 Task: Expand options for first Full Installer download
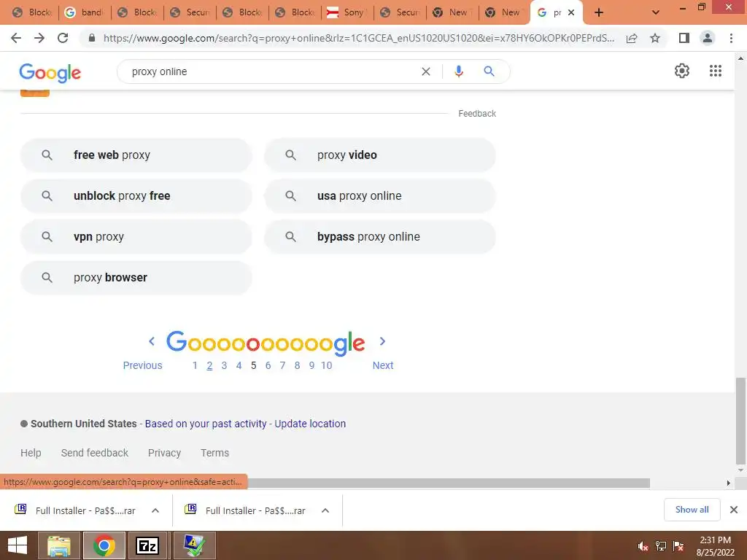(155, 510)
